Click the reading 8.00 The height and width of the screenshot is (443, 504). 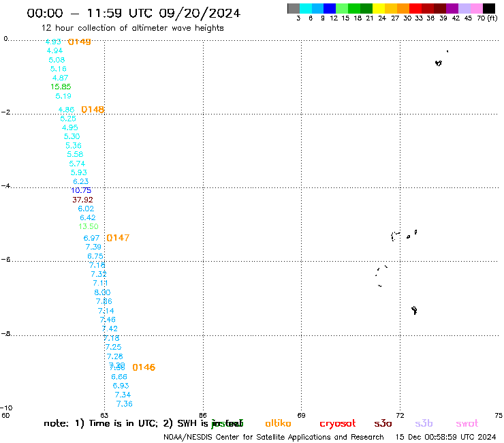[102, 292]
